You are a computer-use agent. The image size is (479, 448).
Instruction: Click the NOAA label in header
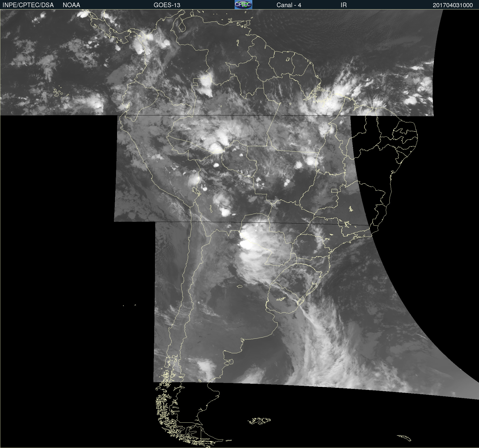(71, 5)
